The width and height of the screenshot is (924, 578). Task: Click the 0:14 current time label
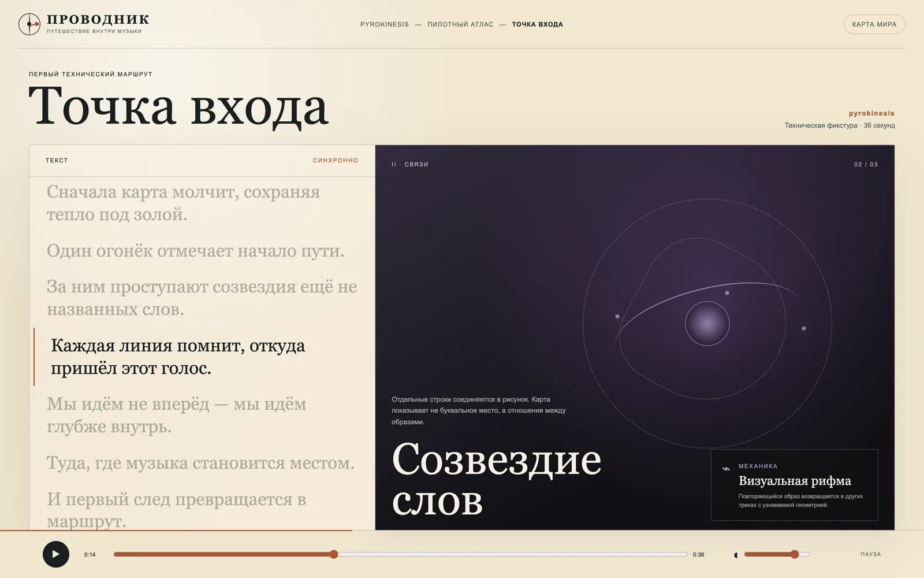(90, 555)
